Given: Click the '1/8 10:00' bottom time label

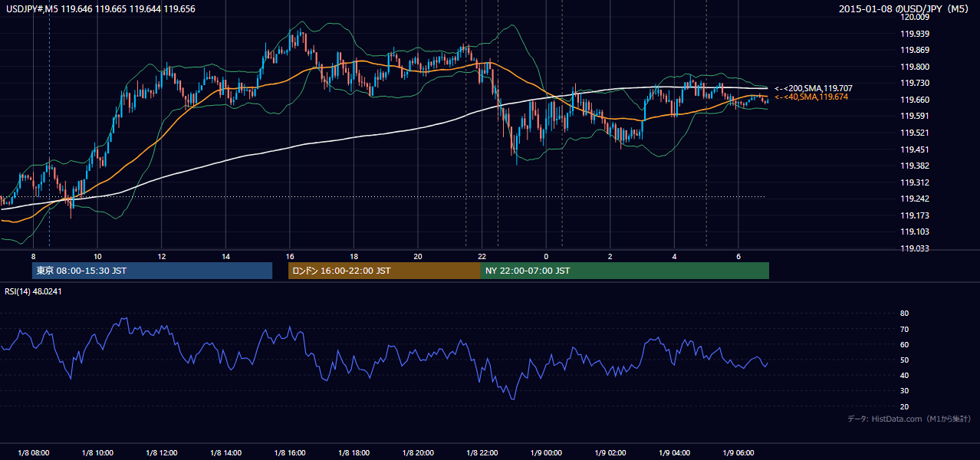Looking at the screenshot, I should coord(98,453).
